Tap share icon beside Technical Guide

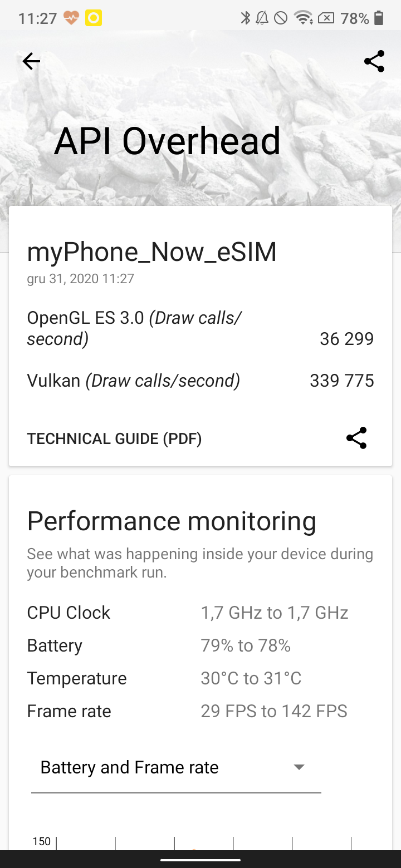[356, 438]
